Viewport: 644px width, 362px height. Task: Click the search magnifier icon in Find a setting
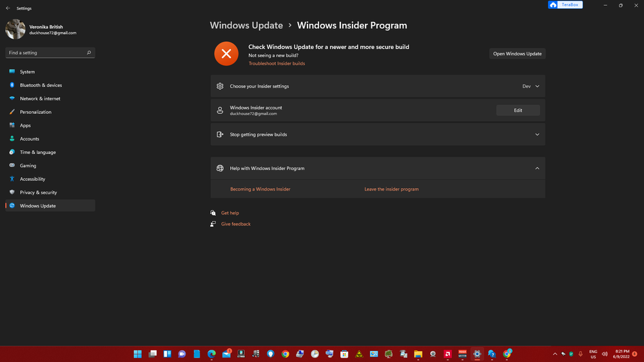tap(89, 53)
